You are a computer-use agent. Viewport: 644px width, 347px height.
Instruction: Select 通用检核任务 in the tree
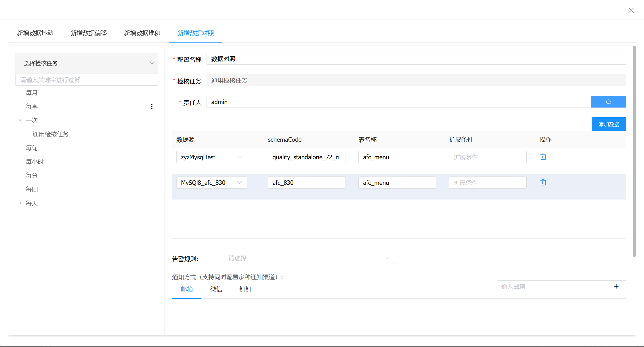pyautogui.click(x=51, y=134)
